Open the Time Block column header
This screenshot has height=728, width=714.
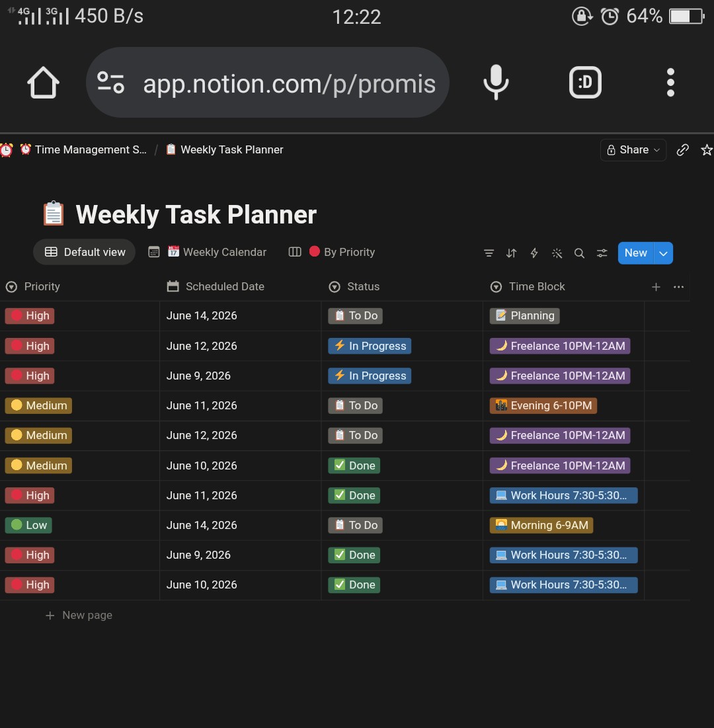[563, 286]
